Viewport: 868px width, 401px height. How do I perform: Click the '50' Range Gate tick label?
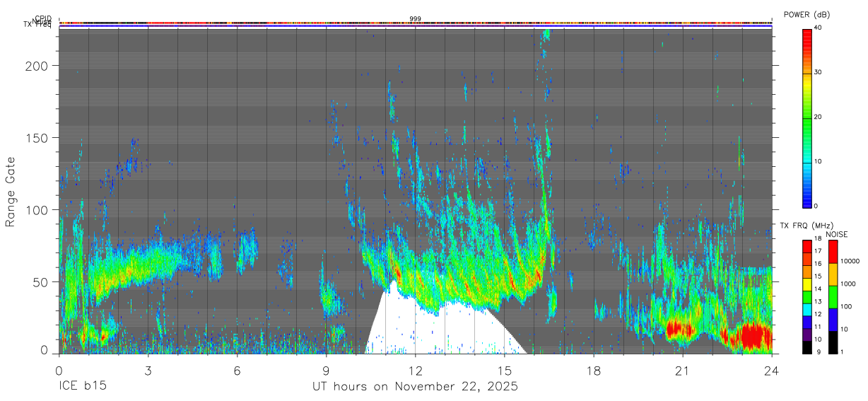41,281
